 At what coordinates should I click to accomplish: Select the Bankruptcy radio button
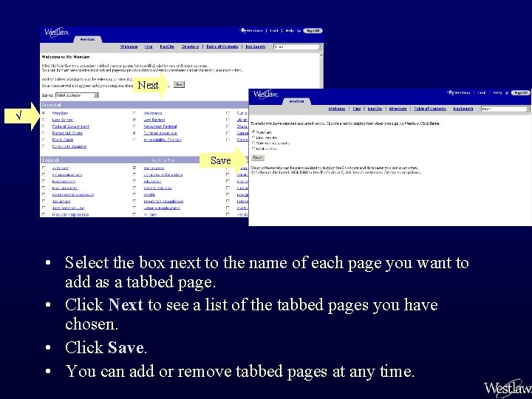[x=253, y=149]
